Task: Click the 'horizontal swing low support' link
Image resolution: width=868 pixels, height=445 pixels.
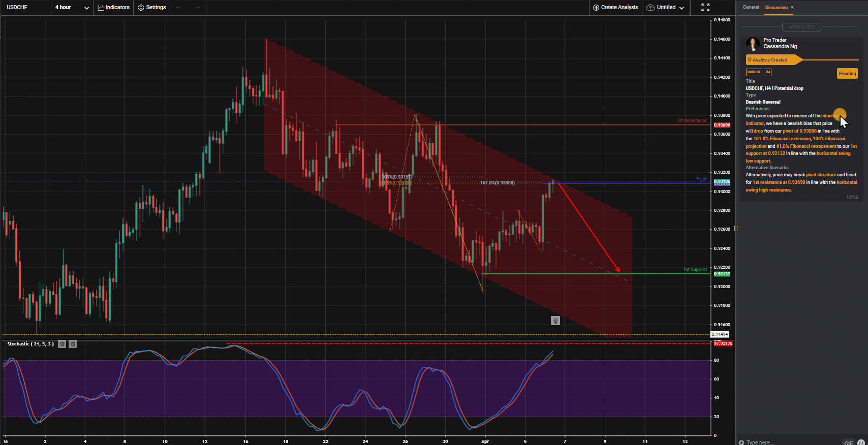Action: pyautogui.click(x=798, y=157)
